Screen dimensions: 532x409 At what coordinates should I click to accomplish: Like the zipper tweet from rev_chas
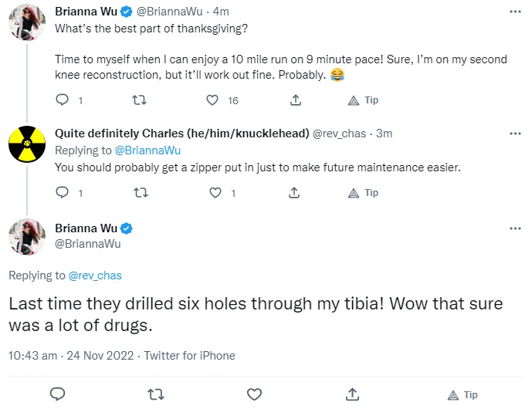(215, 193)
